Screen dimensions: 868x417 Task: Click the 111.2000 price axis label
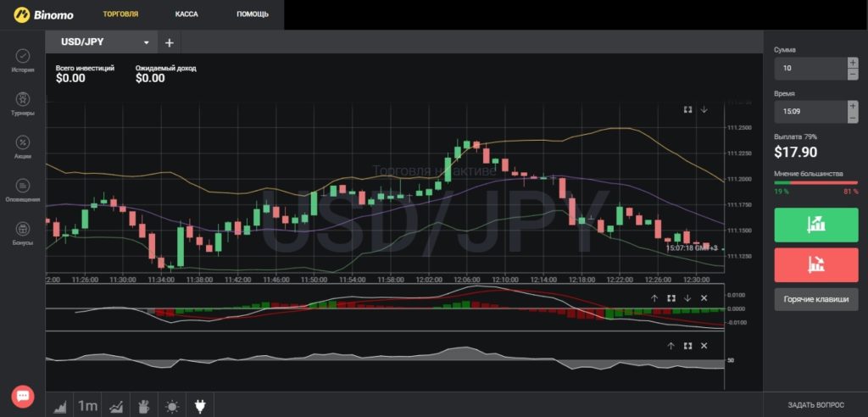pyautogui.click(x=740, y=180)
